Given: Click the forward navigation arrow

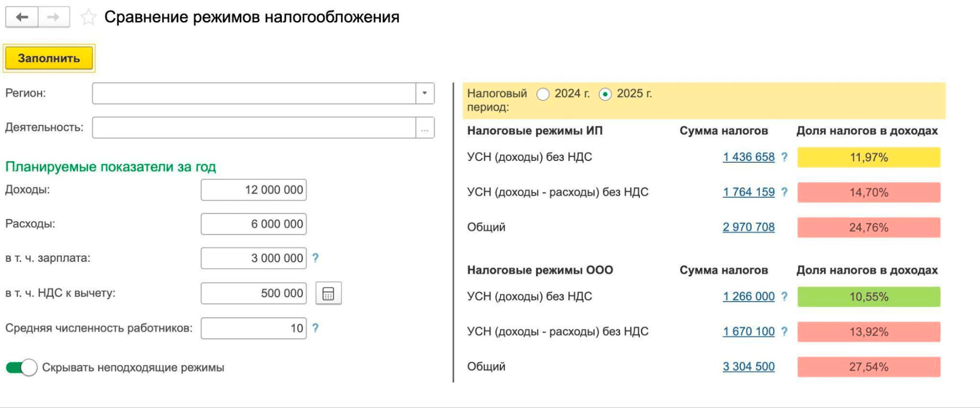Looking at the screenshot, I should click(x=53, y=17).
